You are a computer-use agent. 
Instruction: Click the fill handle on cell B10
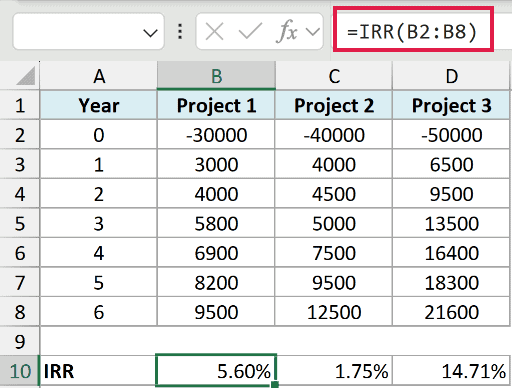click(x=275, y=385)
